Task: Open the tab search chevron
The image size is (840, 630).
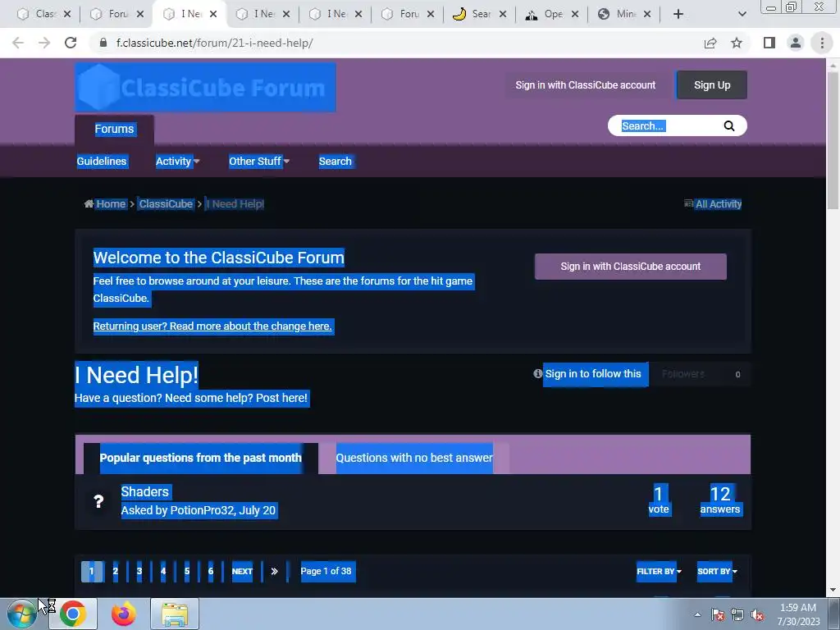Action: [742, 14]
